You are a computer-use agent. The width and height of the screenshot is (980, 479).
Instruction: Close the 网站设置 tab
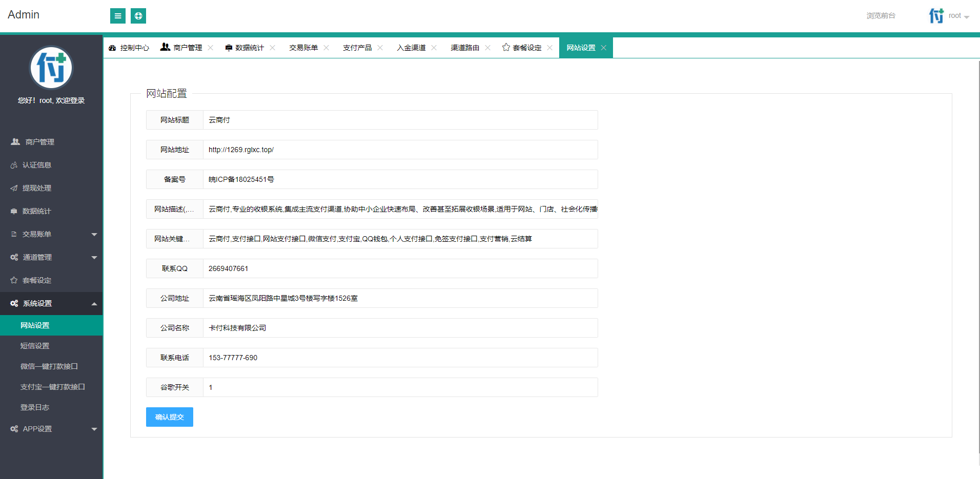point(604,48)
